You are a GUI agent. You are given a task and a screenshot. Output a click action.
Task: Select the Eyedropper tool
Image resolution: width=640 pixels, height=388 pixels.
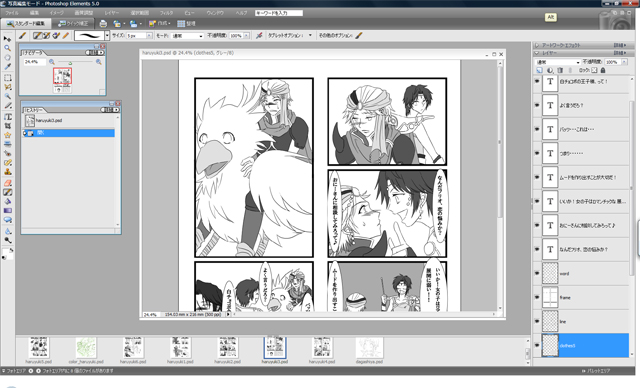pos(7,67)
